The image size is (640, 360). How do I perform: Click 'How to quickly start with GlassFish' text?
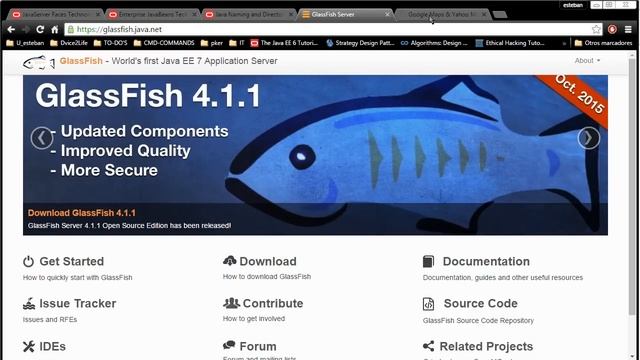(78, 278)
